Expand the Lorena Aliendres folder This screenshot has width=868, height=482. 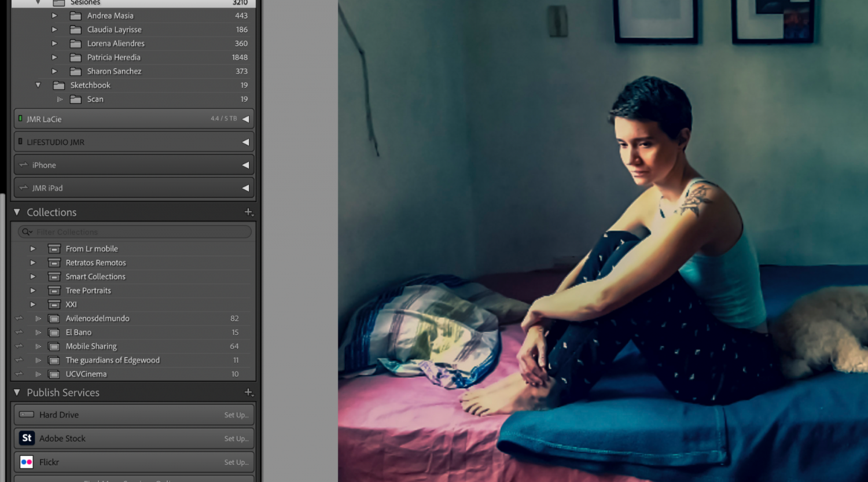tap(54, 43)
